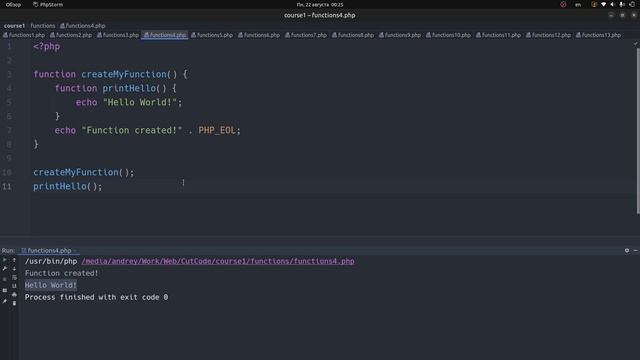Viewport: 640px width, 360px height.
Task: Open the 'en' keyboard layout indicator
Action: coord(578,4)
